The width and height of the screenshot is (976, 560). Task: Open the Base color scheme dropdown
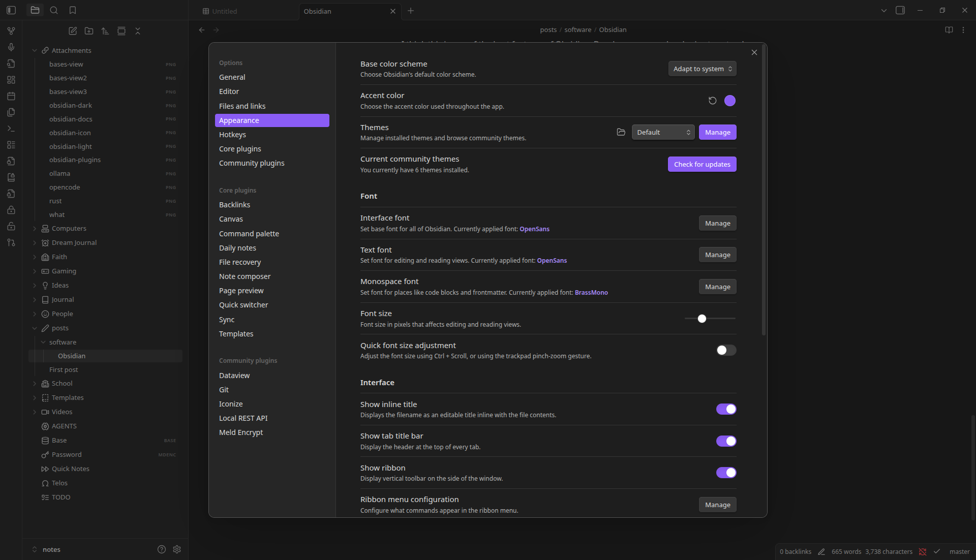click(702, 69)
